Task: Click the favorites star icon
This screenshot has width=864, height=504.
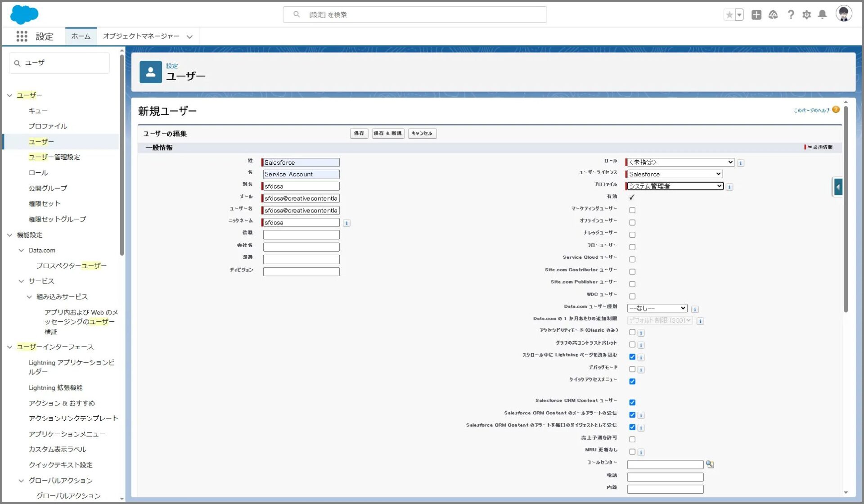Action: pos(729,15)
